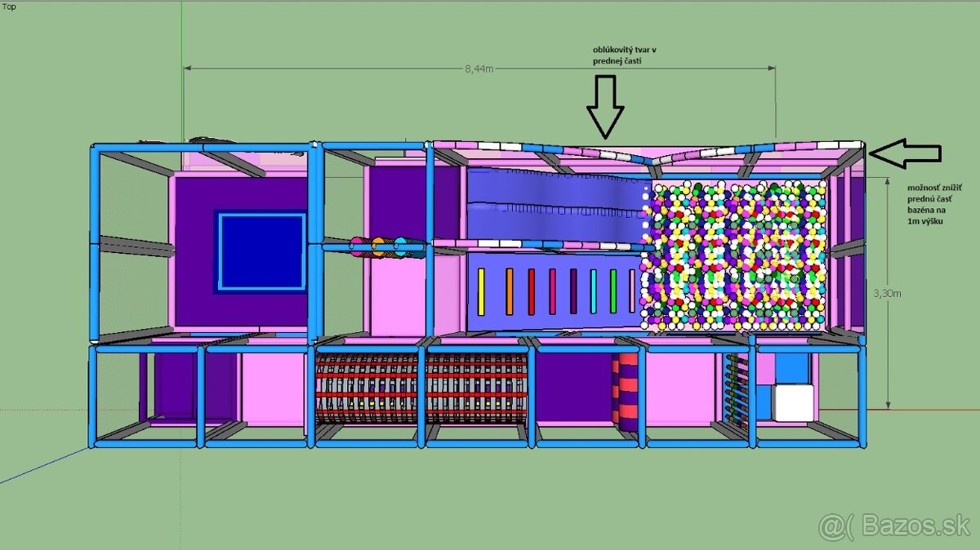The height and width of the screenshot is (550, 980).
Task: Click the "Top" view label
Action: click(x=10, y=6)
